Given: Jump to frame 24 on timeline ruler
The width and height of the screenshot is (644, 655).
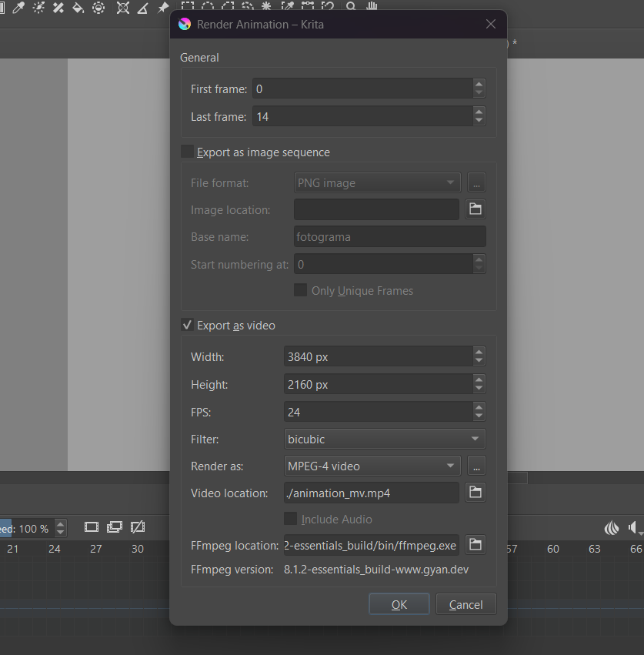Looking at the screenshot, I should (x=55, y=549).
